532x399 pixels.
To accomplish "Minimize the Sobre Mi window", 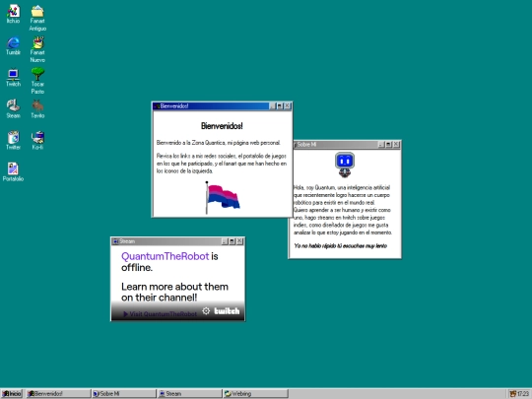I will pyautogui.click(x=381, y=145).
